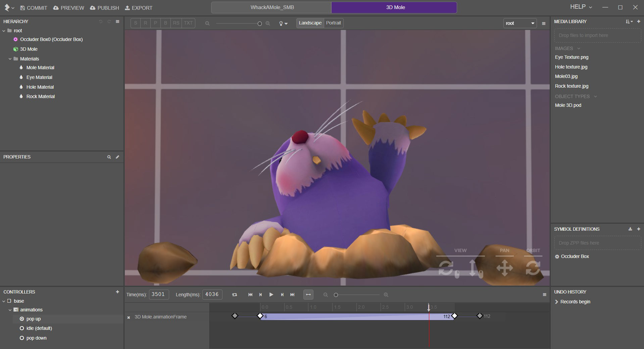Open the root selector dropdown
The height and width of the screenshot is (349, 644).
(x=520, y=23)
